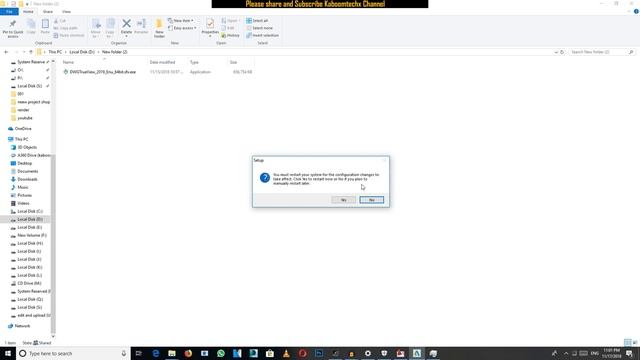Image resolution: width=640 pixels, height=360 pixels.
Task: Click Pin to Quick access icon
Action: pos(13,24)
